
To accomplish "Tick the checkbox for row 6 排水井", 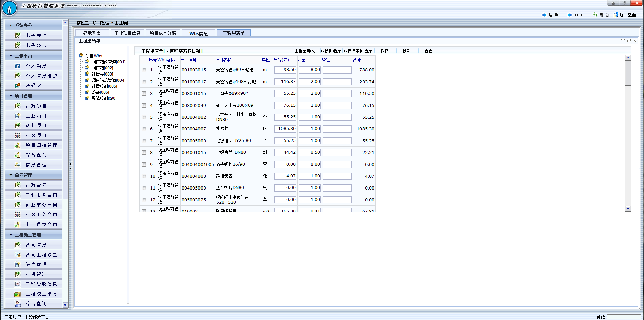I will pos(144,129).
